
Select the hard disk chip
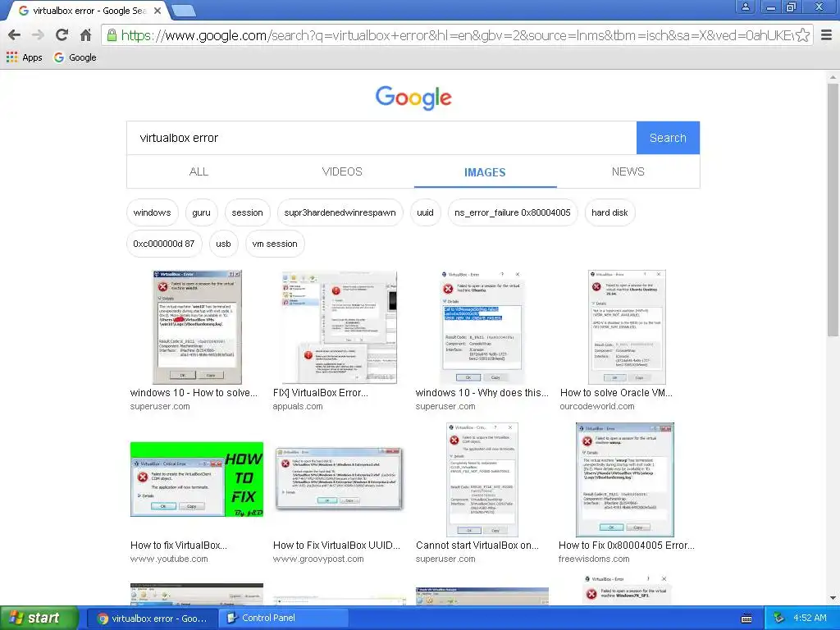click(x=609, y=212)
